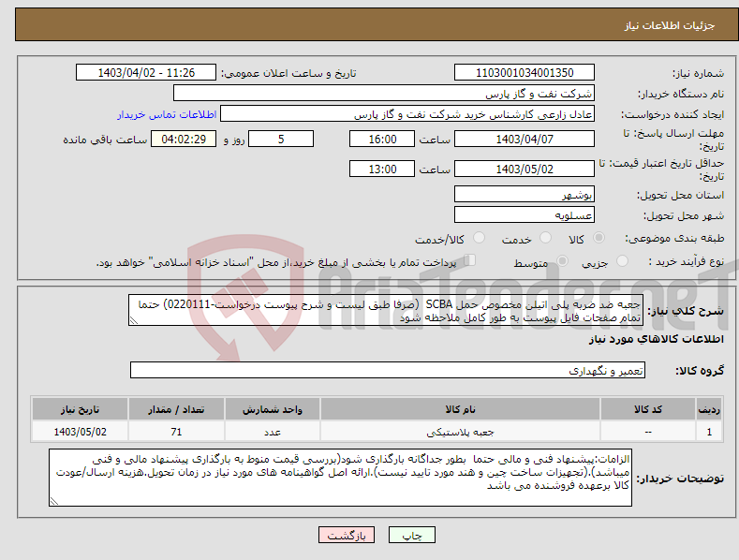Click the unit cell عدد
The image size is (739, 560).
pyautogui.click(x=273, y=432)
